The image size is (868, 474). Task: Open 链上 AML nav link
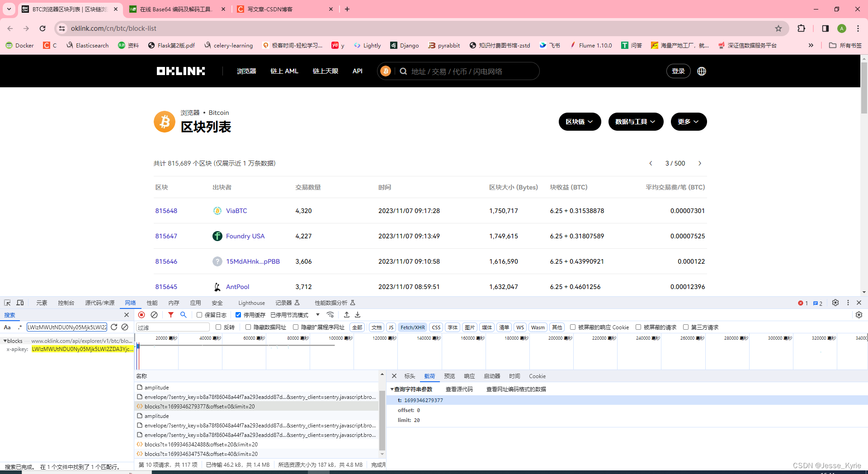284,71
